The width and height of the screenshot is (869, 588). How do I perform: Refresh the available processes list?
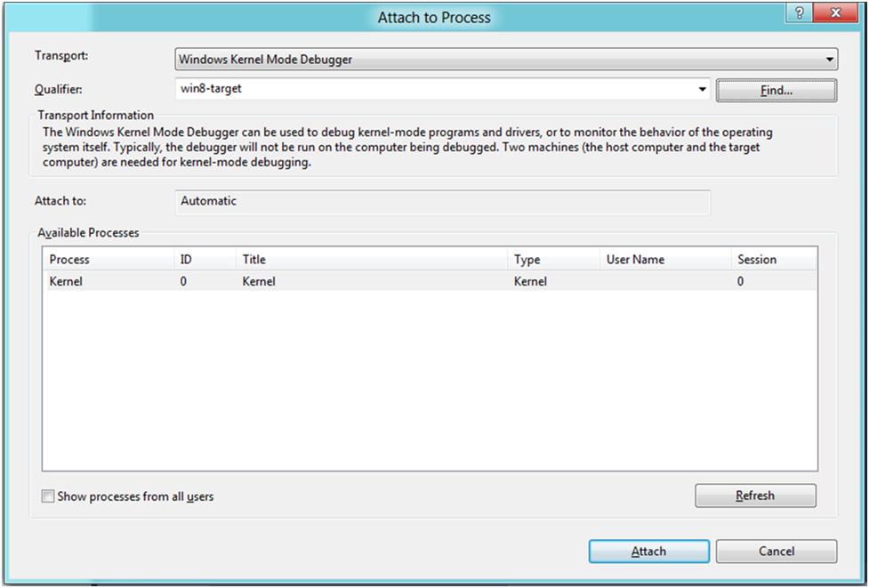[755, 495]
